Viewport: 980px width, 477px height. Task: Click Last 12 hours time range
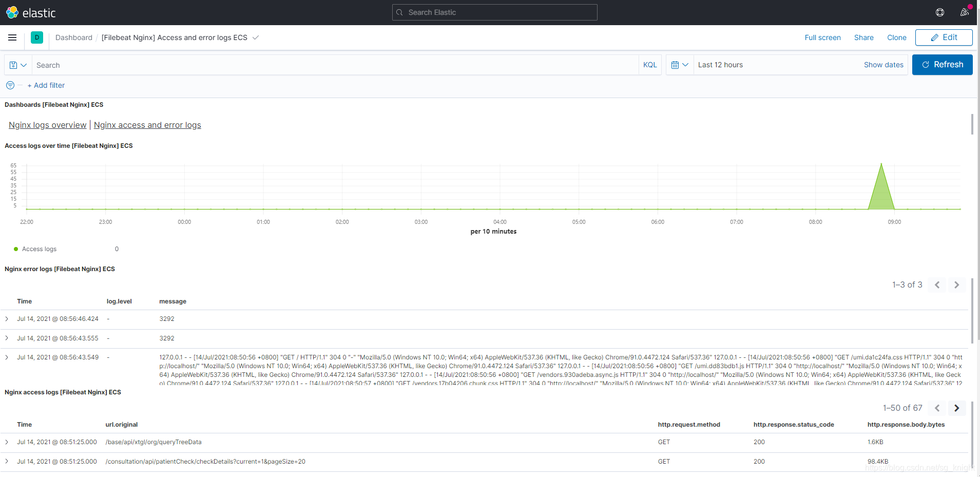(x=720, y=65)
